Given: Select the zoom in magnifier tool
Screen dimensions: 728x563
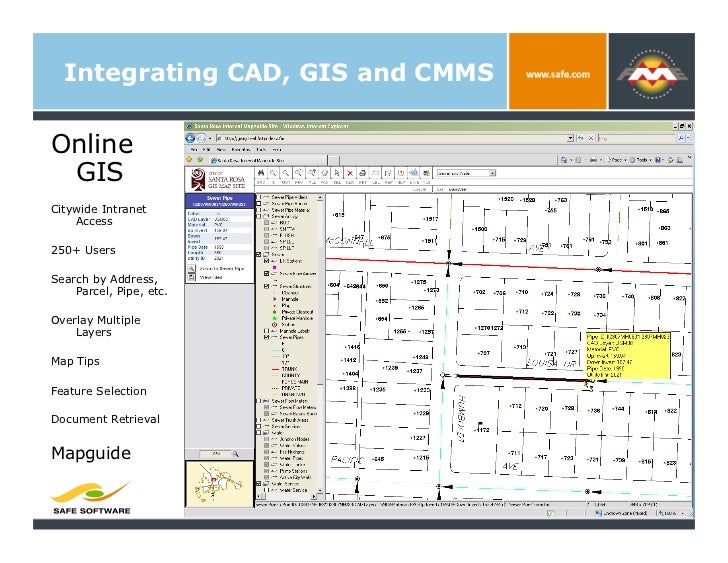Looking at the screenshot, I should 273,173.
